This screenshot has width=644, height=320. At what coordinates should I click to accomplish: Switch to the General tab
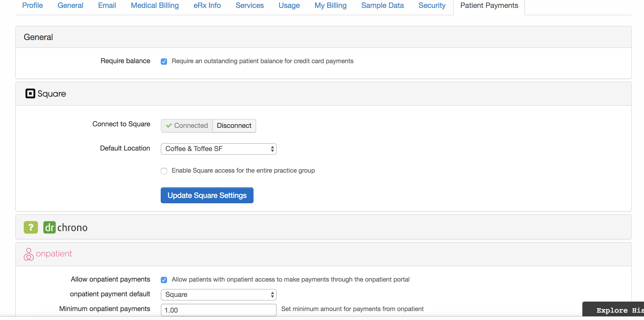pos(70,5)
